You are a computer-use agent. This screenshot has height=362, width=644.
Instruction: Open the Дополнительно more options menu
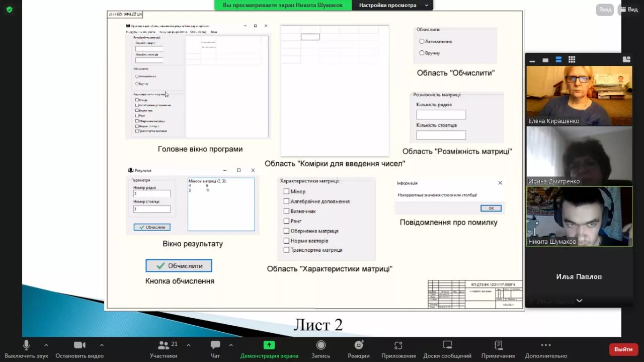click(x=546, y=349)
